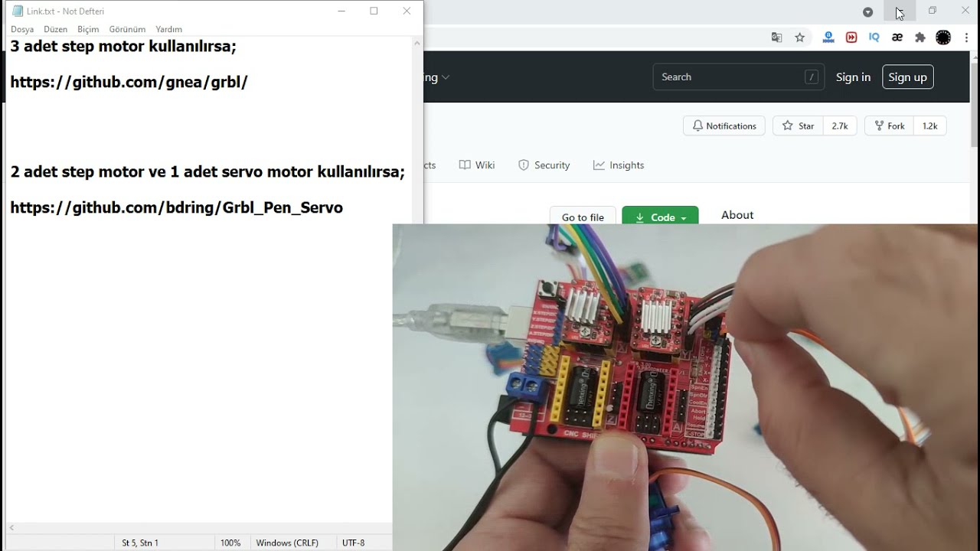
Task: Maximize the Notepad window
Action: tap(374, 11)
